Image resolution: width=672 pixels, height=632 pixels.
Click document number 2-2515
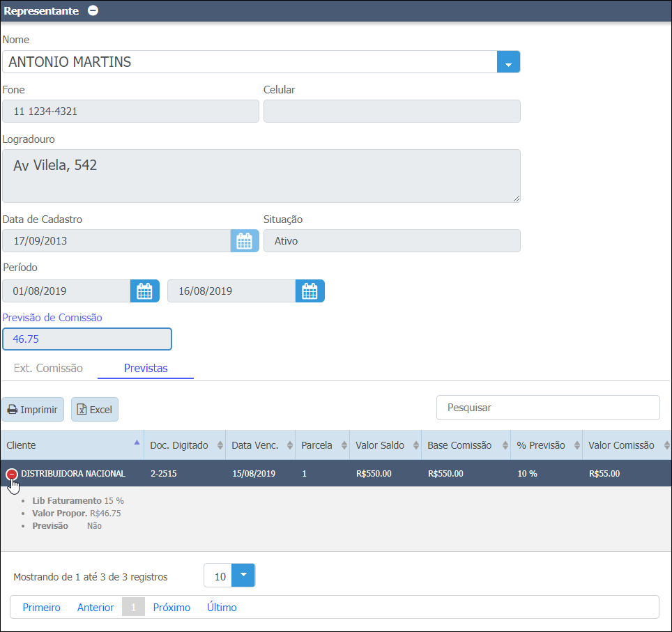pos(164,473)
